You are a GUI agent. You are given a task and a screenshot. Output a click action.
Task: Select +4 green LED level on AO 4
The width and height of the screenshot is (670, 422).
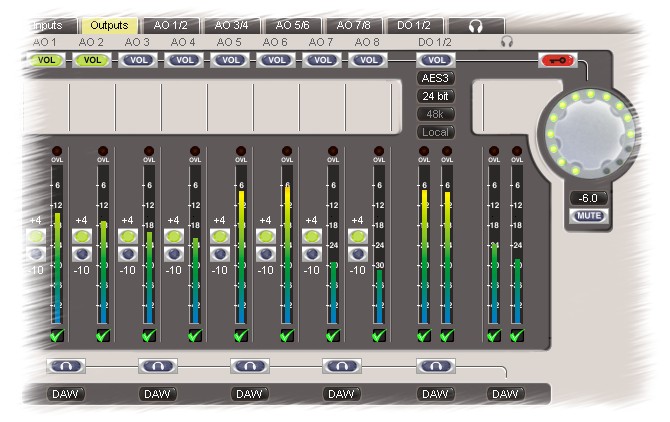click(x=174, y=236)
